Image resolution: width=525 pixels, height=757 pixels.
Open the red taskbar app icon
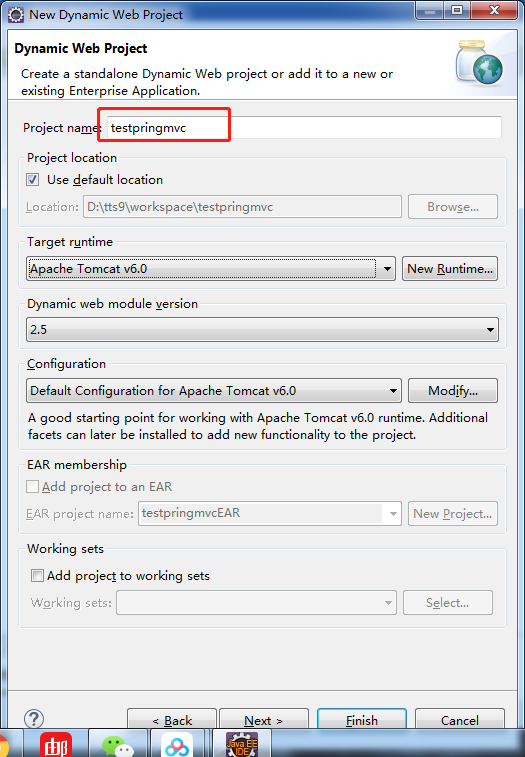click(x=56, y=745)
